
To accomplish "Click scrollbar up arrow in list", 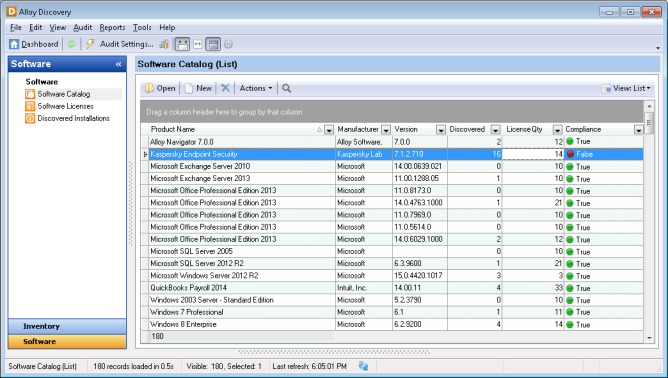I will (649, 106).
